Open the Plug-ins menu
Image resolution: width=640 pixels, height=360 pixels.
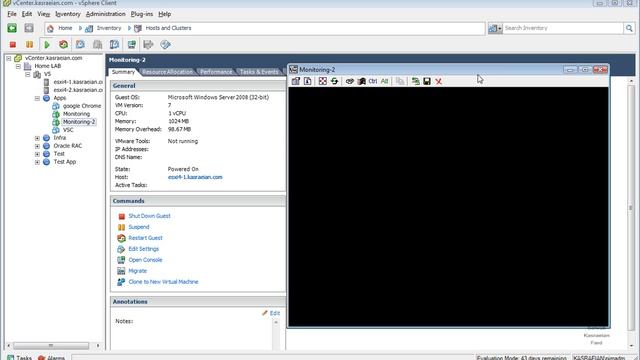point(142,14)
